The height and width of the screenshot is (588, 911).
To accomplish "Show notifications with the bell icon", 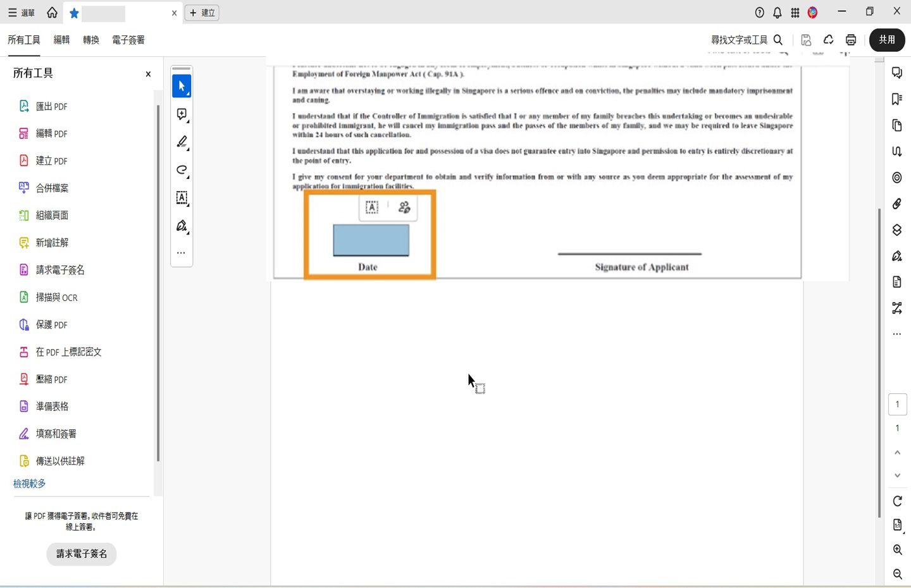I will pos(778,13).
